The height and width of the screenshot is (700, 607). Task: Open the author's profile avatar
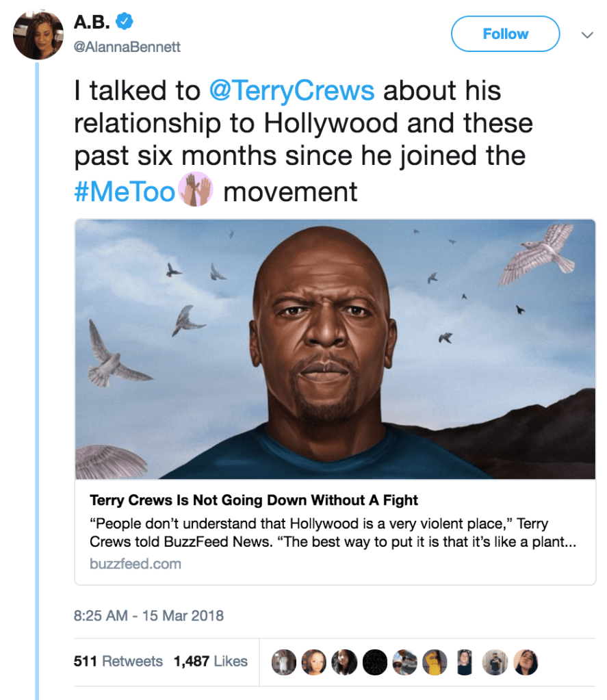[x=38, y=36]
